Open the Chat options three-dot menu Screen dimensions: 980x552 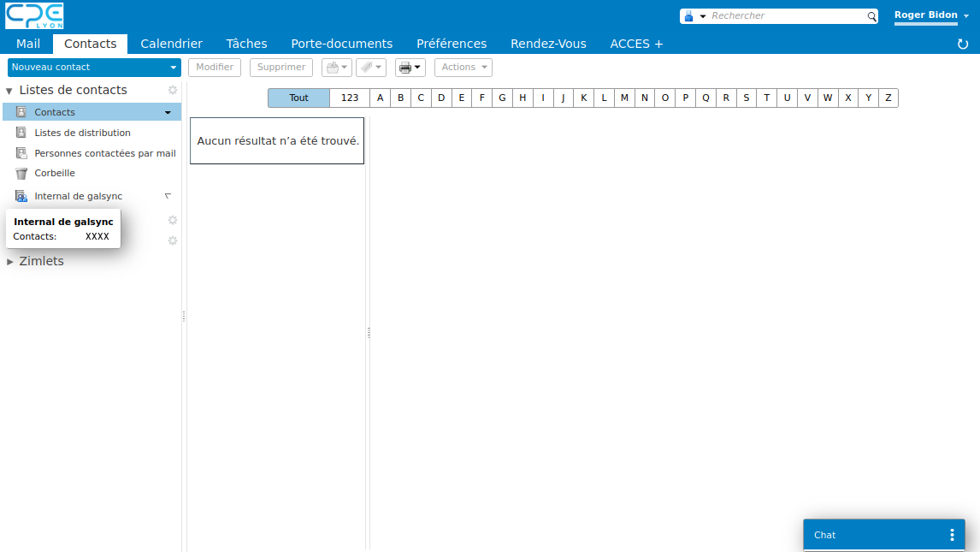[952, 535]
